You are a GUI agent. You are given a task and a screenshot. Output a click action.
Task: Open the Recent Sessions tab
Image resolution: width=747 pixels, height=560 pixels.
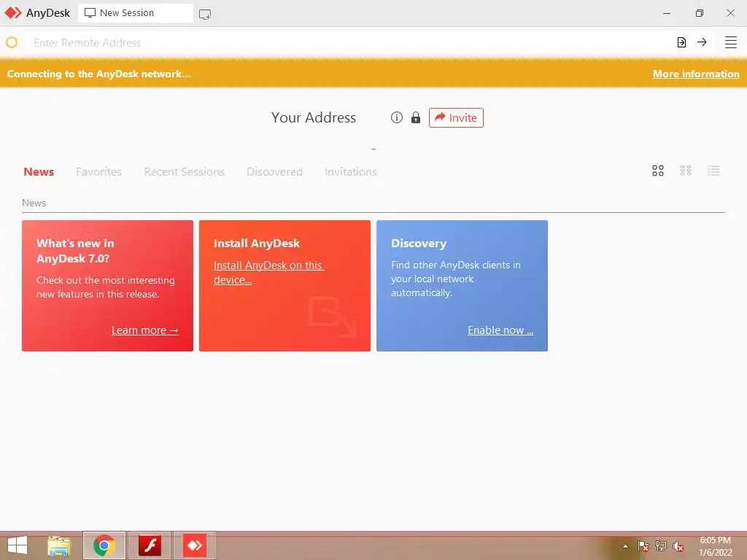point(185,172)
